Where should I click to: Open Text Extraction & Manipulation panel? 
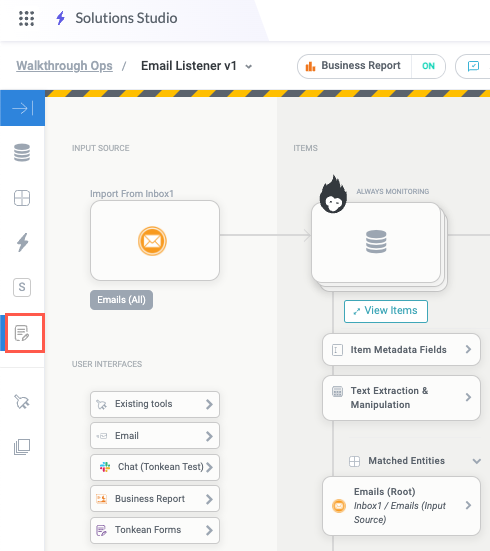[x=401, y=398]
